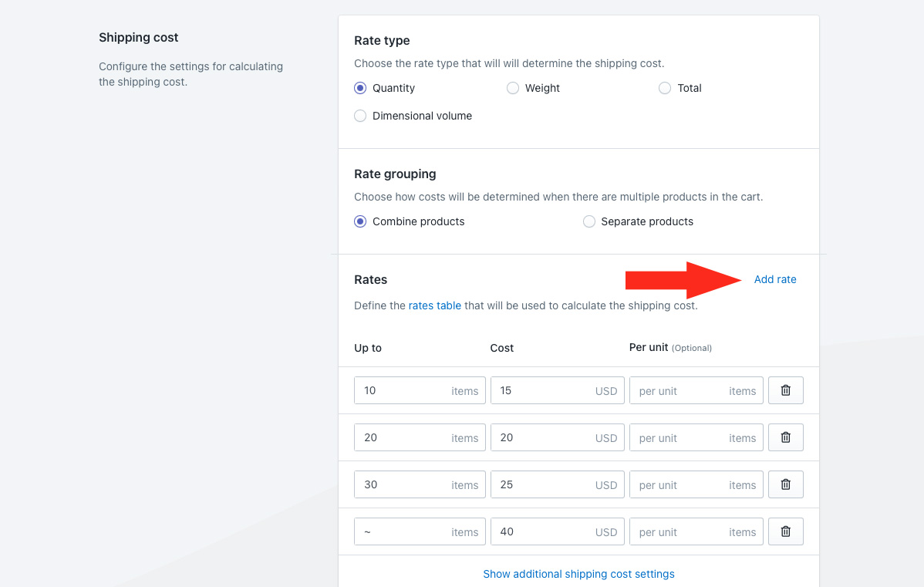Image resolution: width=924 pixels, height=587 pixels.
Task: Choose Weight as the rate type
Action: [x=513, y=88]
